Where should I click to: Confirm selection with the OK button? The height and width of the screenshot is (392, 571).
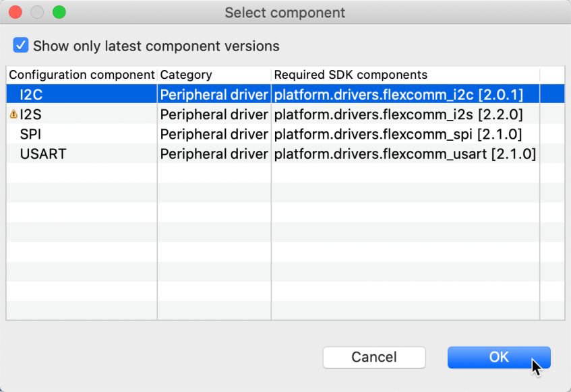pos(498,358)
